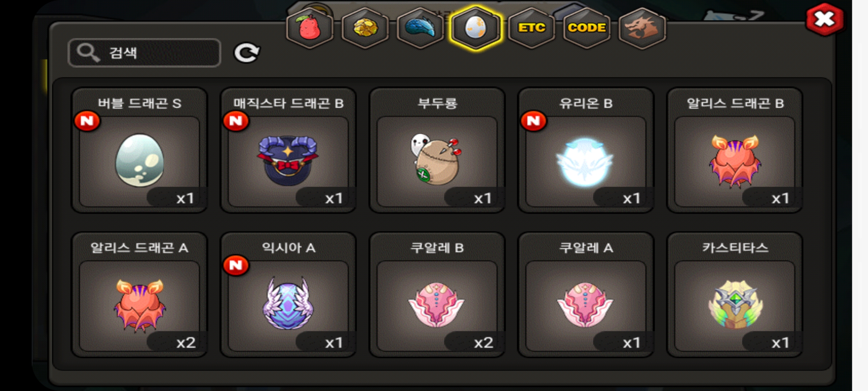Open the ETC tab
The height and width of the screenshot is (391, 868).
click(x=531, y=28)
